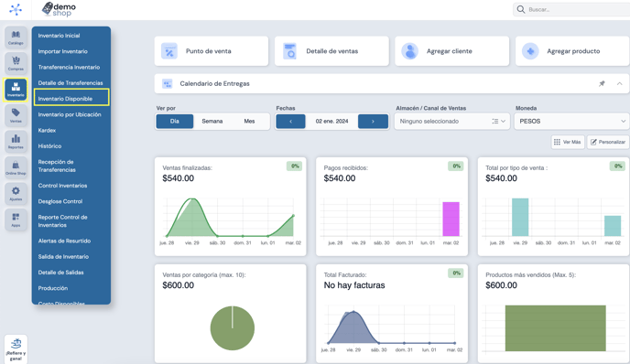
Task: Open the Compras cart icon
Action: 16,63
